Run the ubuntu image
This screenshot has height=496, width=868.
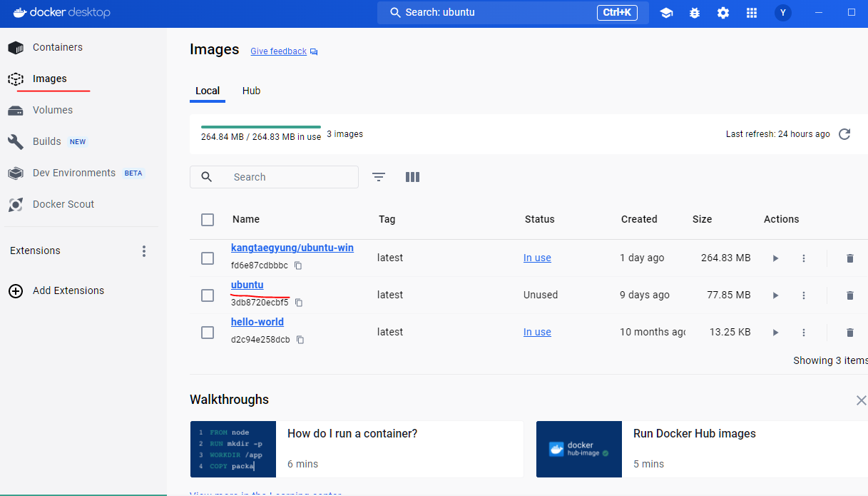[x=775, y=295]
